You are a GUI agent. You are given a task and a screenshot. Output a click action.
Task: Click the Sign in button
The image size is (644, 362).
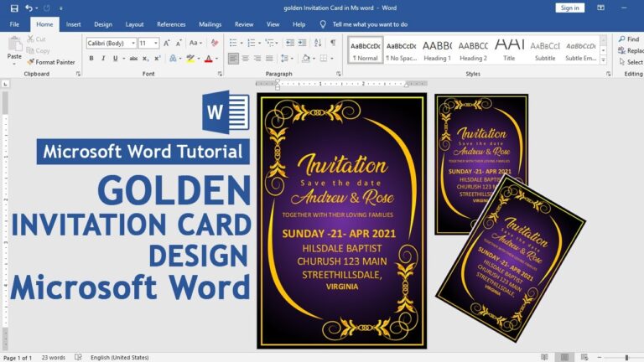pos(569,8)
